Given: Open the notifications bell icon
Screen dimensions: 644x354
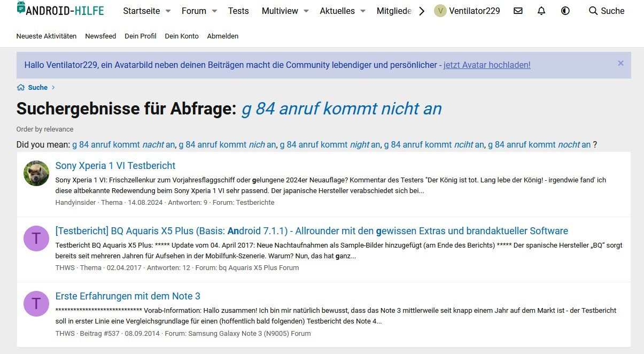Looking at the screenshot, I should point(541,11).
